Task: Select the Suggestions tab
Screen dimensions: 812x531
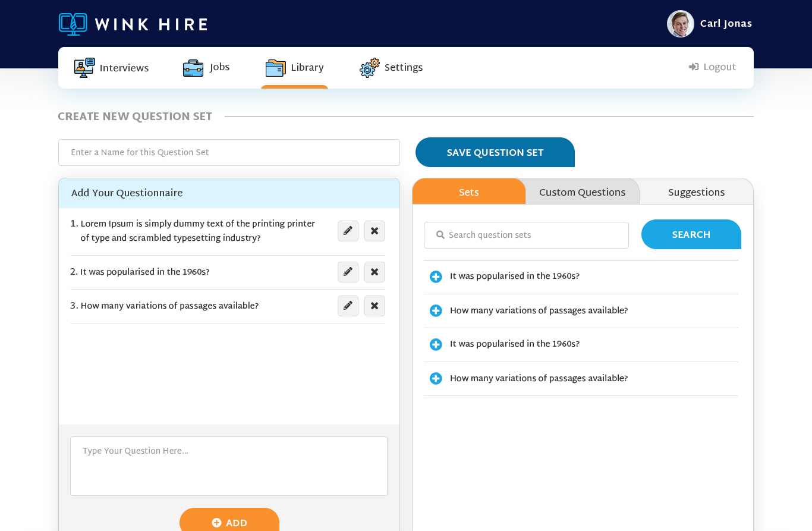Action: [696, 192]
